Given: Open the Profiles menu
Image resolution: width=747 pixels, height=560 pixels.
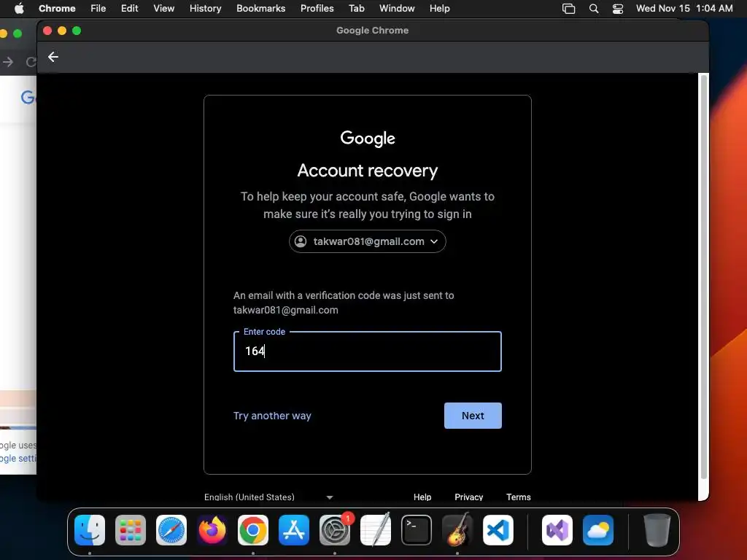Looking at the screenshot, I should (317, 8).
